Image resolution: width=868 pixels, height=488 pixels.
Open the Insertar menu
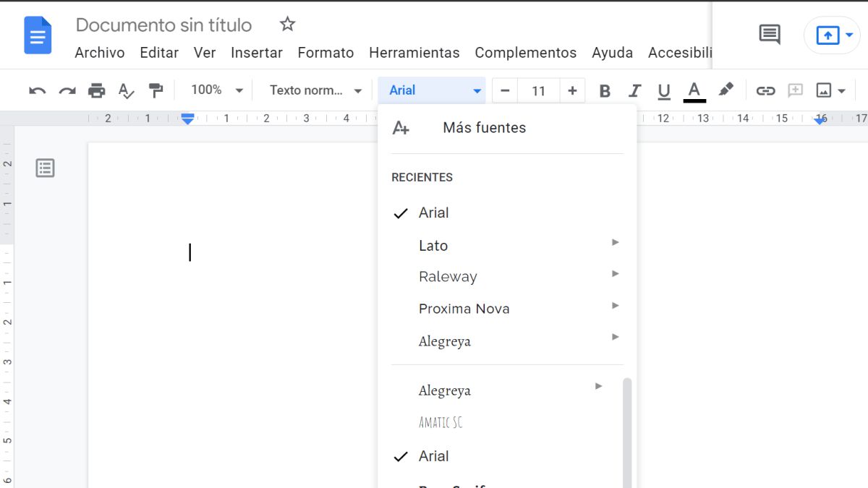coord(257,52)
